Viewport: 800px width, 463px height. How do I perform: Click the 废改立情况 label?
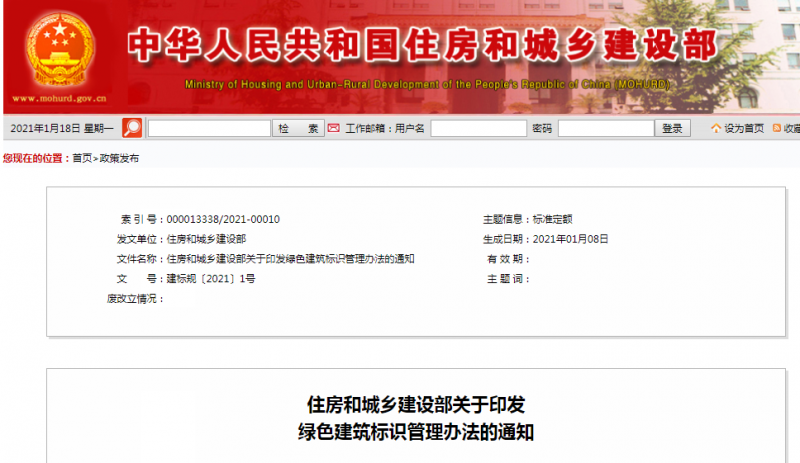tap(135, 299)
